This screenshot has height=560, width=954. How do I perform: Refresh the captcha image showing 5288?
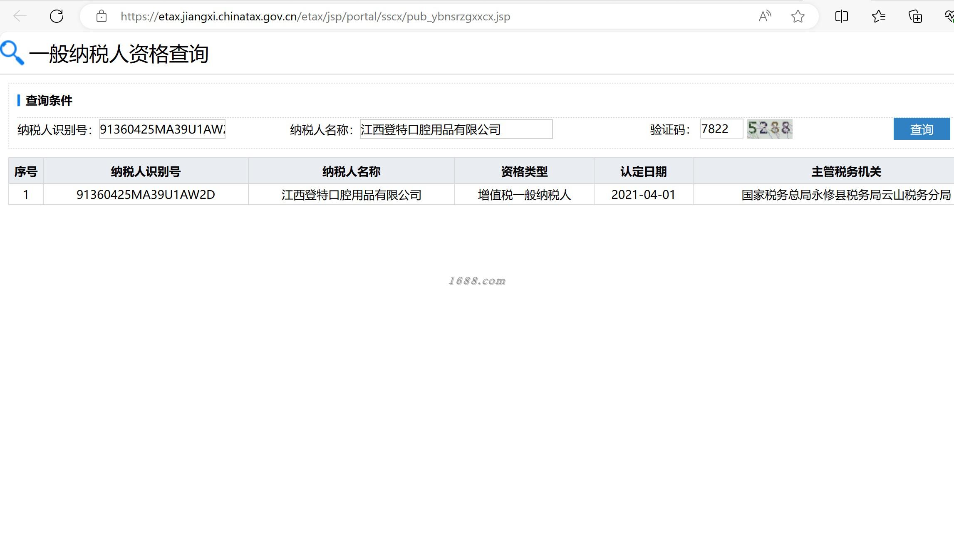point(769,129)
